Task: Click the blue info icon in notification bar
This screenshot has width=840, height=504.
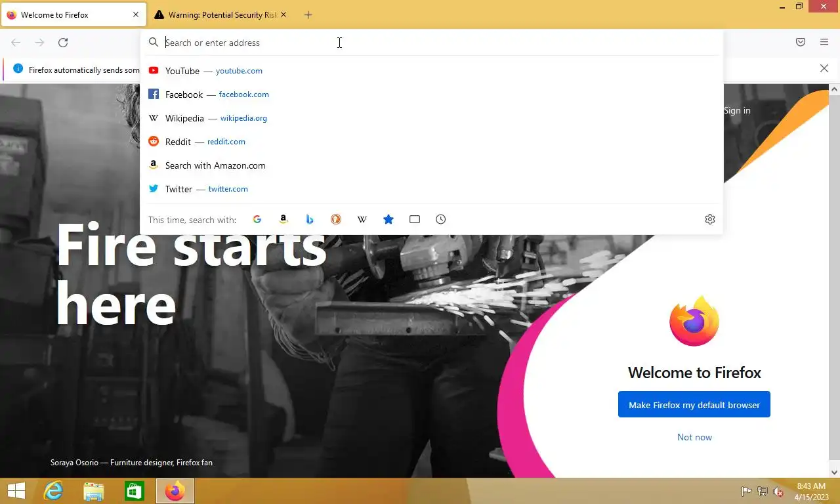Action: coord(18,69)
